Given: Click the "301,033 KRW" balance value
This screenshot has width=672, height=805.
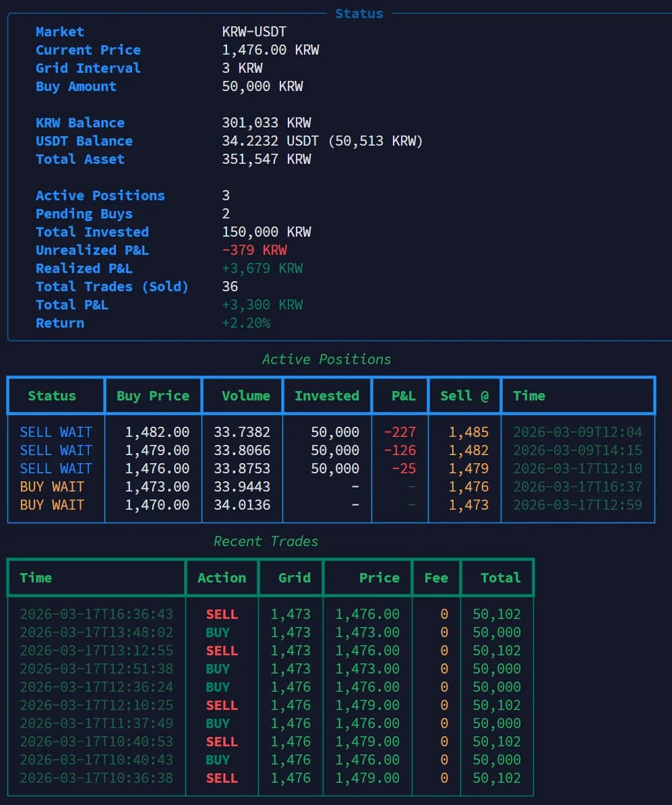Looking at the screenshot, I should click(x=266, y=123).
